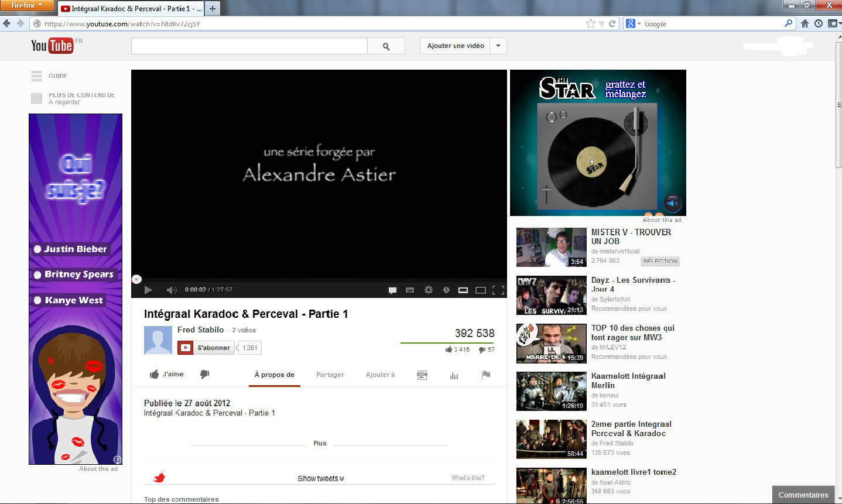Open the Kaamelott Intégraal Merlin video
Screen dimensions: 842x504
coord(628,380)
